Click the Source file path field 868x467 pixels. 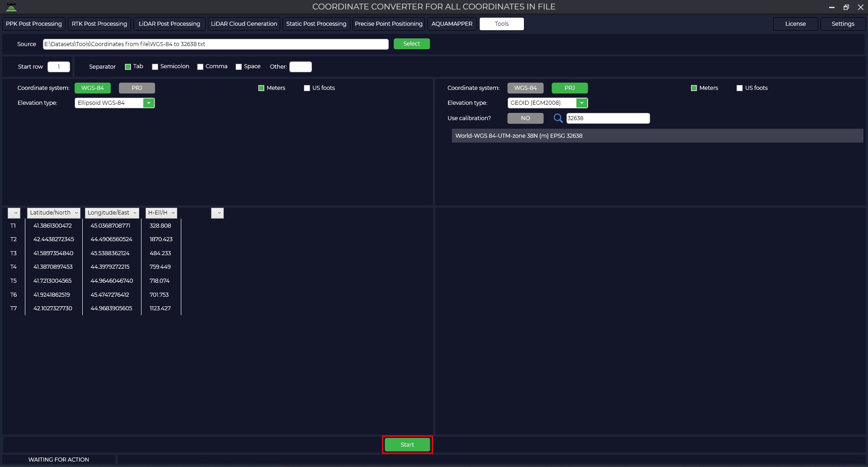tap(216, 44)
